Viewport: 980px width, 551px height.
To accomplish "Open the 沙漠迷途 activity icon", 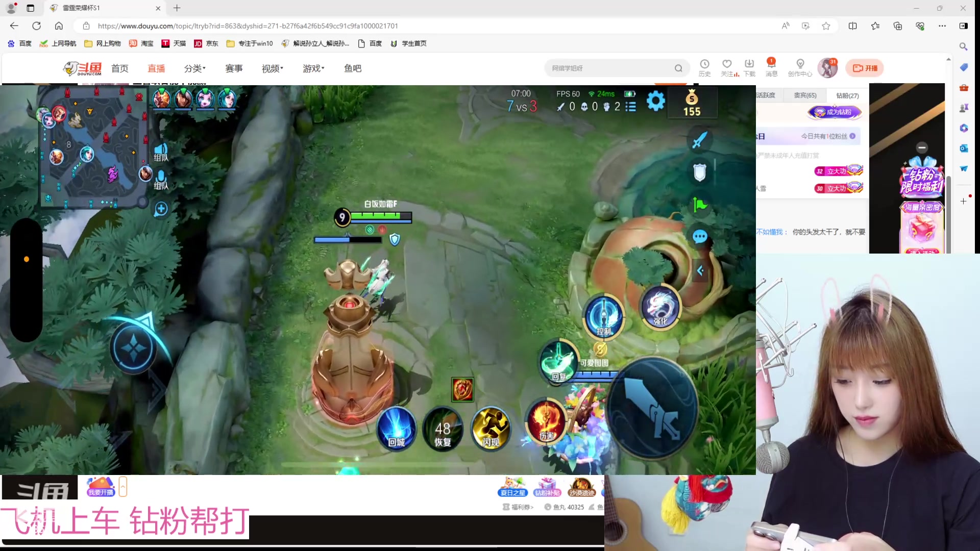I will pos(582,487).
